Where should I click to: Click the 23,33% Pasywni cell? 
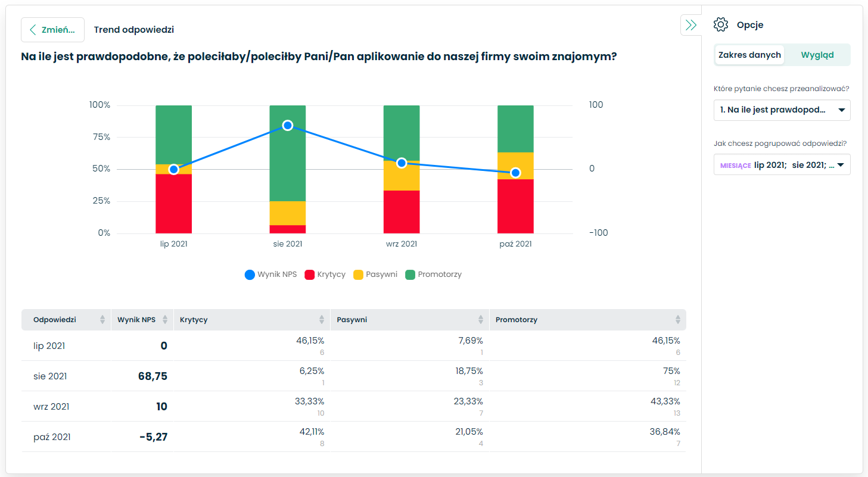click(x=468, y=401)
